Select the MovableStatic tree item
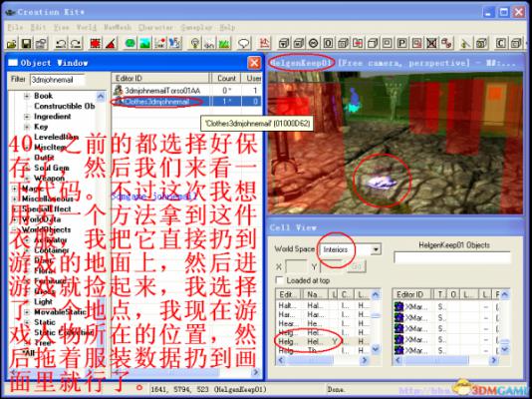The height and width of the screenshot is (399, 532). tap(60, 312)
